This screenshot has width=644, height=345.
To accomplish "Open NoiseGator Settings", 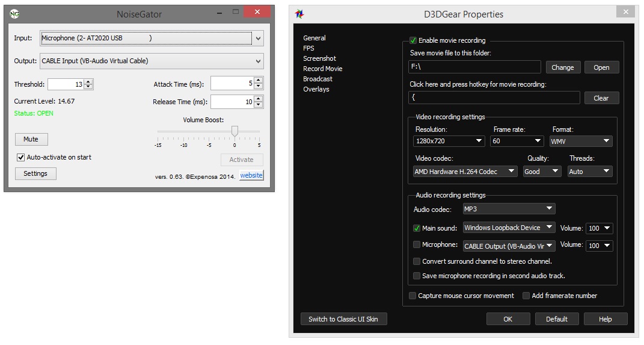I will pos(35,173).
